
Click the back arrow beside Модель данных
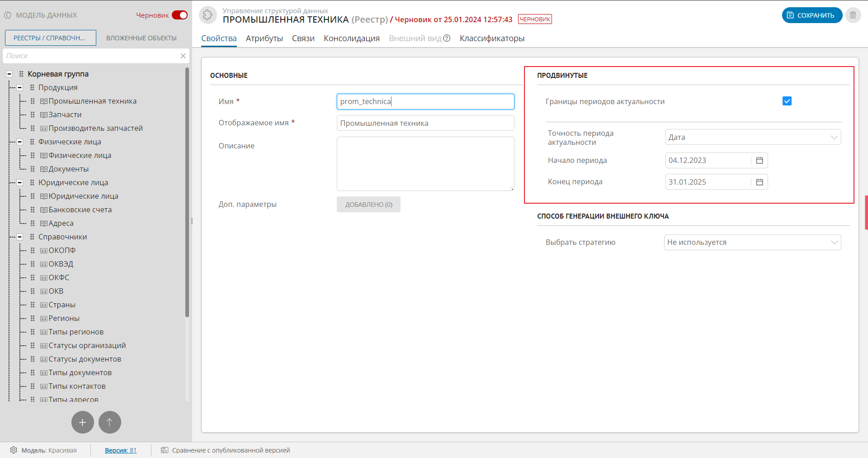coord(8,15)
